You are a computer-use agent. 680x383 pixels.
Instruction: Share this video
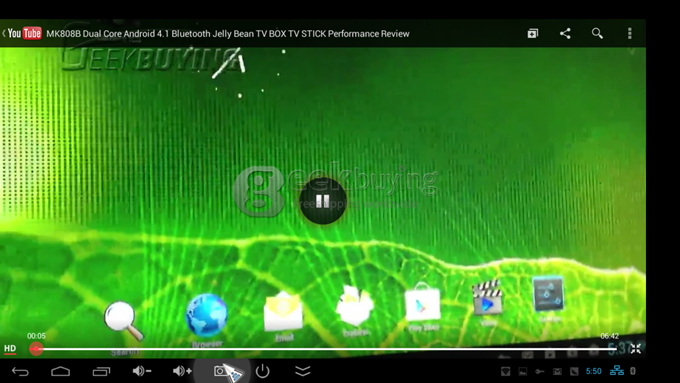click(x=565, y=33)
